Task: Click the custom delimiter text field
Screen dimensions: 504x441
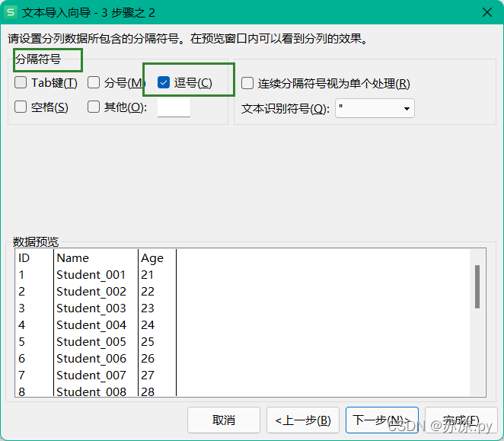Action: (174, 107)
